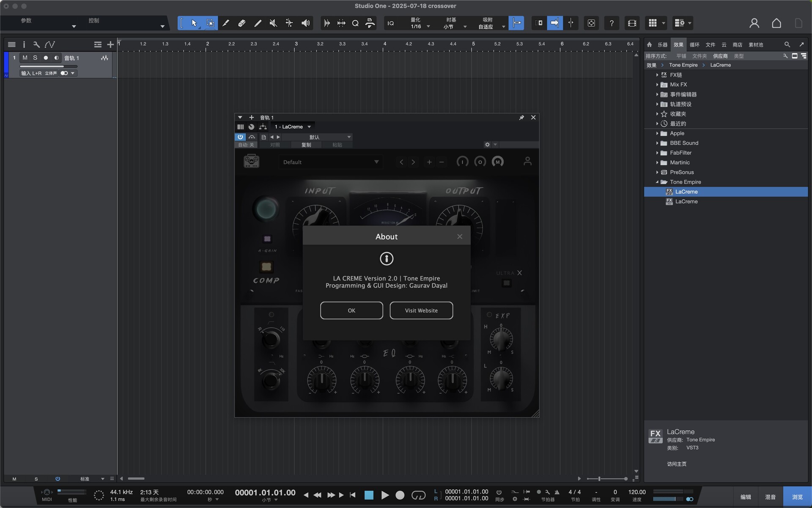Click the LaCreme plugin user profile icon
This screenshot has height=508, width=812.
click(x=527, y=162)
